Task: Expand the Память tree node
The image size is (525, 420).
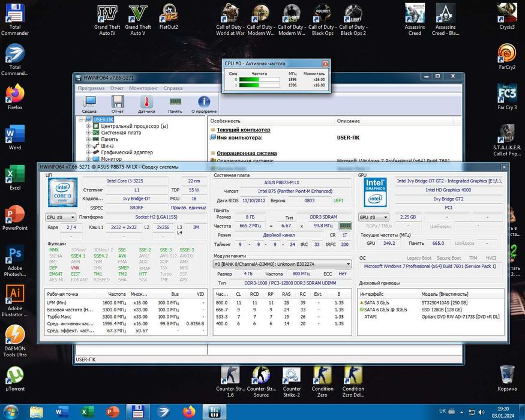Action: coord(88,139)
